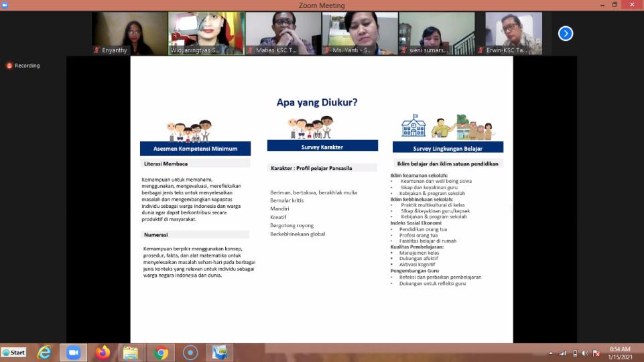Click the Windows Start button
The width and height of the screenshot is (644, 362).
pyautogui.click(x=14, y=353)
